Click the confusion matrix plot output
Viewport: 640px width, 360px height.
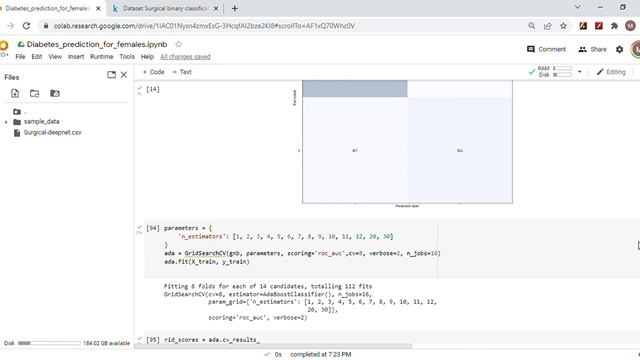(407, 142)
